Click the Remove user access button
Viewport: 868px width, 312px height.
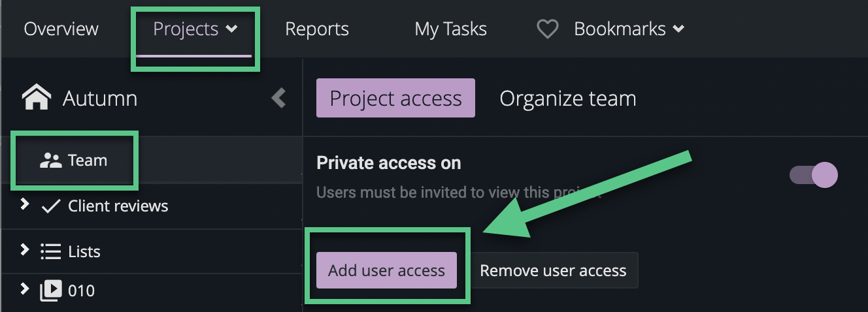tap(553, 270)
